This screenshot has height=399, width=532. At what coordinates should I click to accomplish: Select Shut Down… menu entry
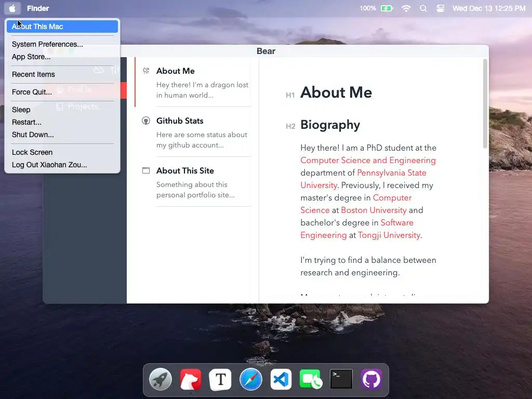tap(62, 135)
